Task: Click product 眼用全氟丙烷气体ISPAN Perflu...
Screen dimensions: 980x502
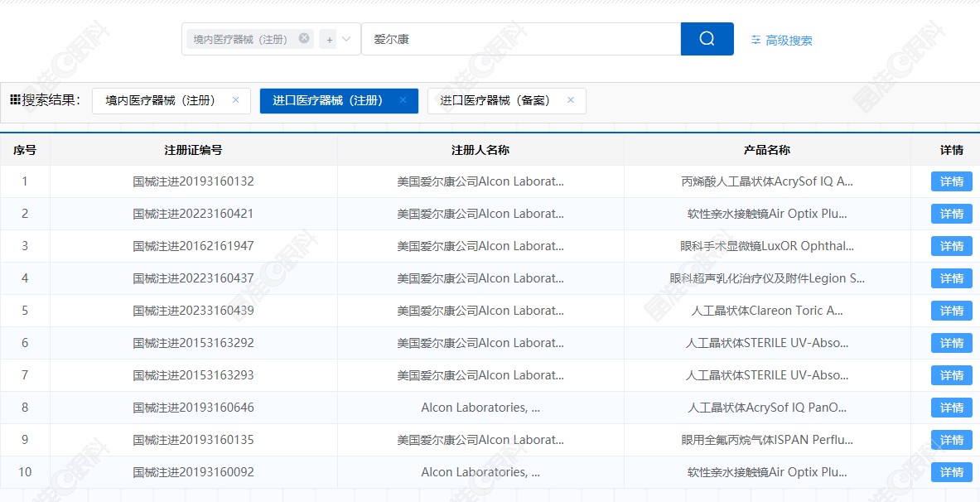Action: point(767,440)
